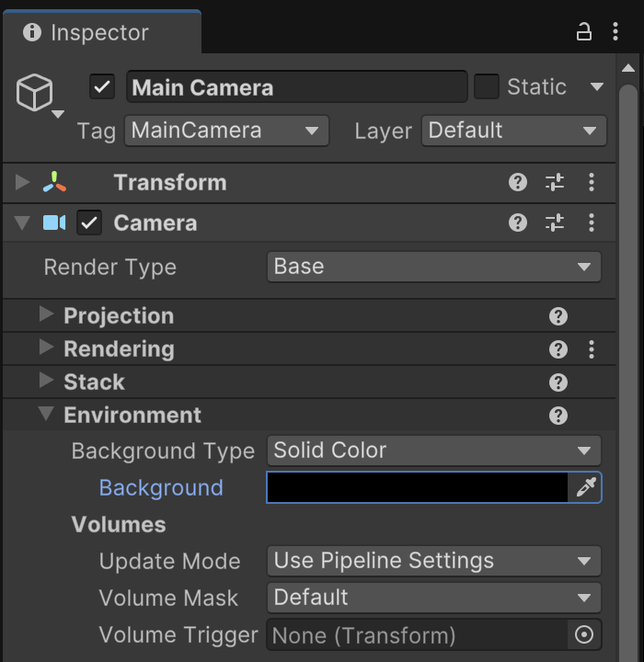
Task: Disable the Main Camera active checkbox
Action: (x=102, y=87)
